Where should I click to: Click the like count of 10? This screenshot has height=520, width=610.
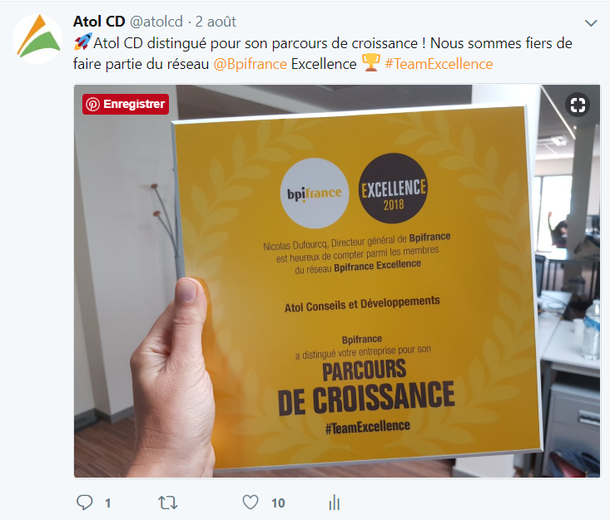point(278,503)
